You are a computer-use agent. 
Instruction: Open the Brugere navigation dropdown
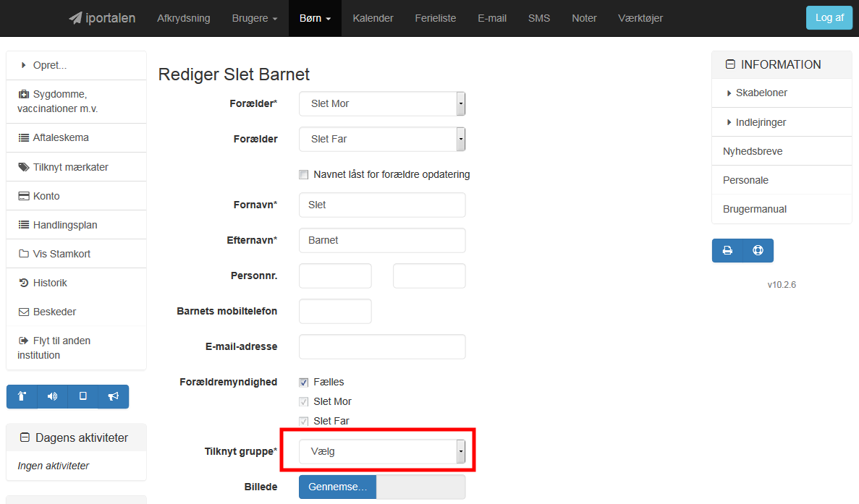(255, 18)
